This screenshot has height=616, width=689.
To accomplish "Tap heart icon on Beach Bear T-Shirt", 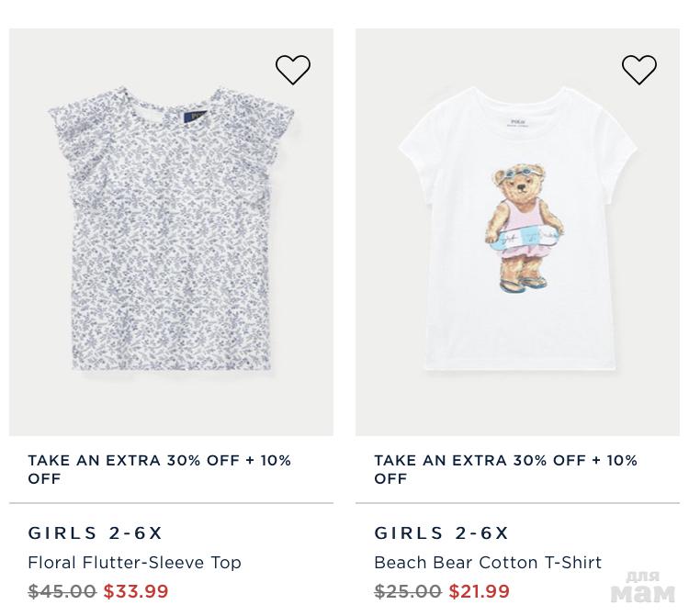I will tap(639, 70).
